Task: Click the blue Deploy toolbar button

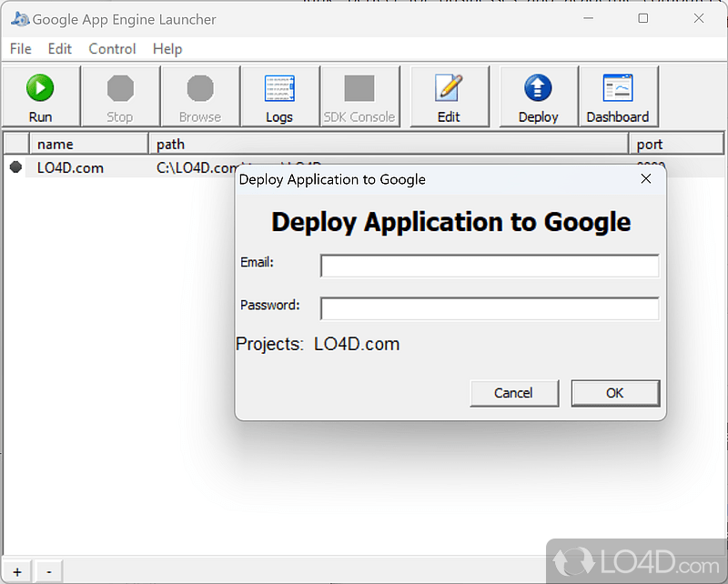Action: (538, 96)
